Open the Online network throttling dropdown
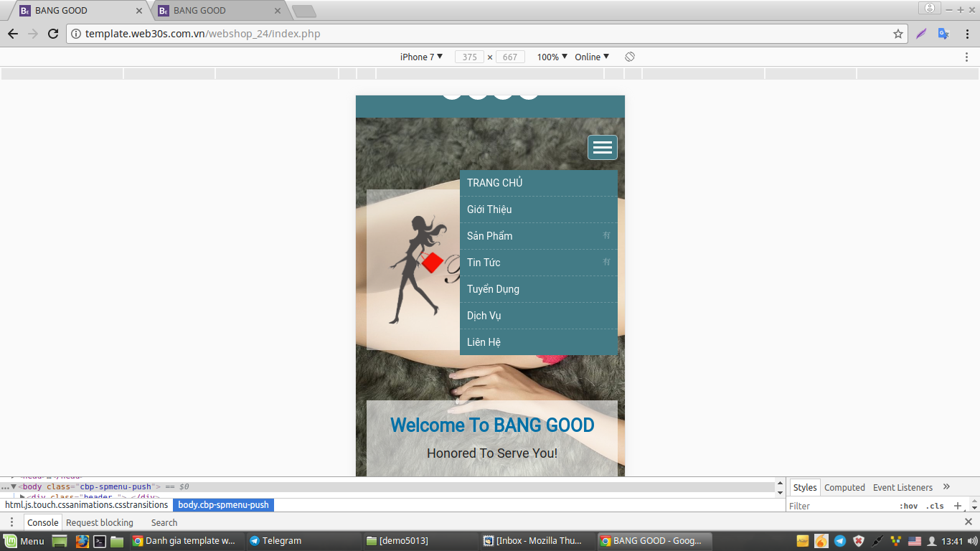 (x=592, y=57)
